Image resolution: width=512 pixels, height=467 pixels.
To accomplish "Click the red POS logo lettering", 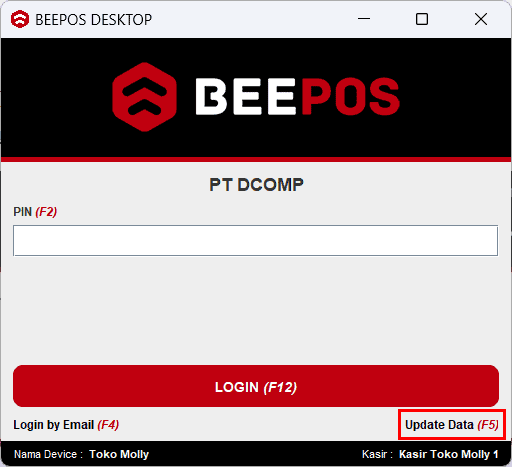I will (350, 97).
